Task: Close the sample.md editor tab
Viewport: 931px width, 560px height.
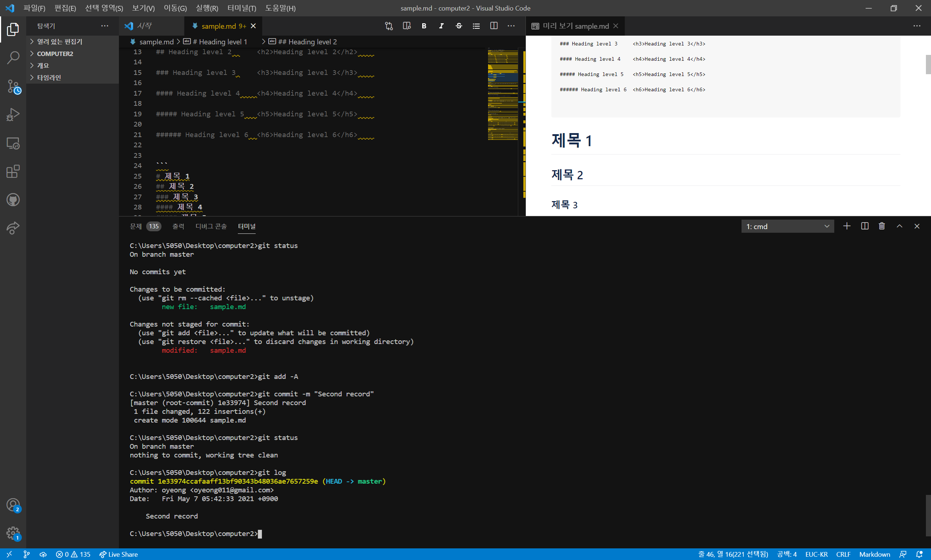Action: [253, 26]
